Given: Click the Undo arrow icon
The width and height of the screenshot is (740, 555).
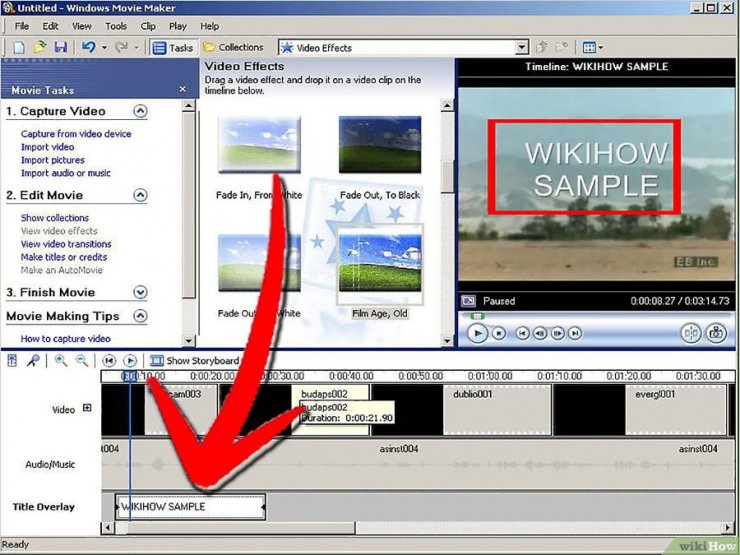Looking at the screenshot, I should click(89, 47).
